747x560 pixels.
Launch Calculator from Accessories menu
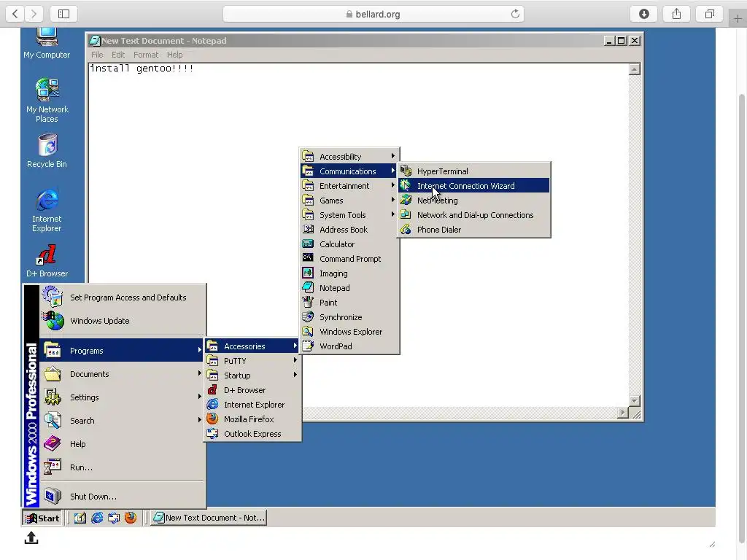click(x=349, y=244)
